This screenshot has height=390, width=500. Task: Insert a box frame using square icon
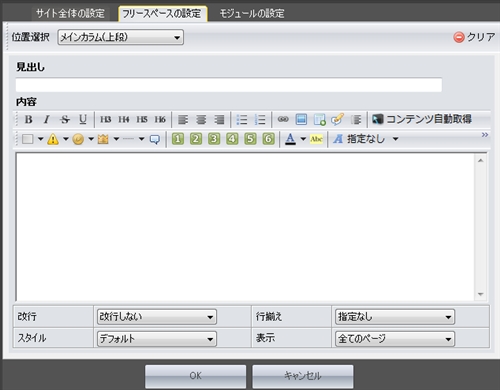tap(28, 139)
